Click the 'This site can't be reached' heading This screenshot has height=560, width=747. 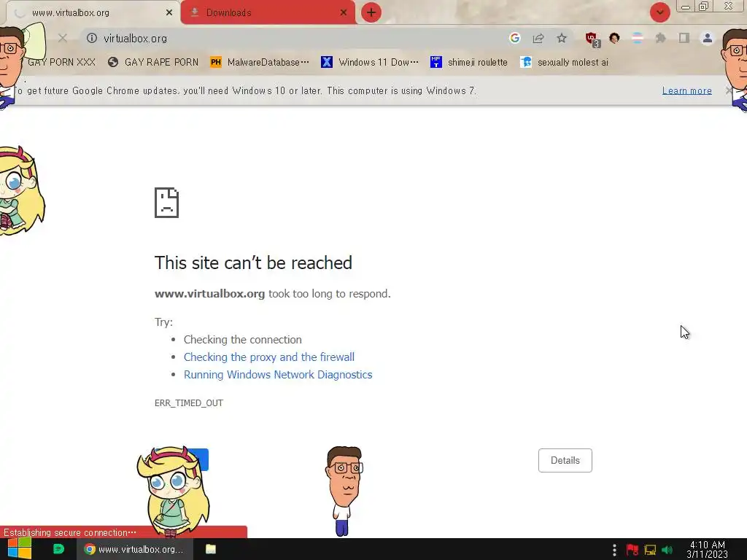[x=253, y=262]
